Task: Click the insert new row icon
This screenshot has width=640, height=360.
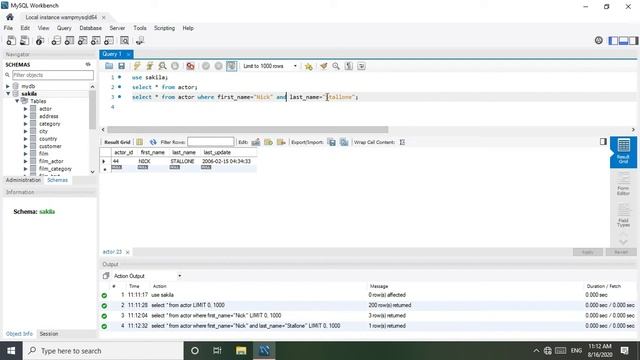Action: click(x=268, y=142)
